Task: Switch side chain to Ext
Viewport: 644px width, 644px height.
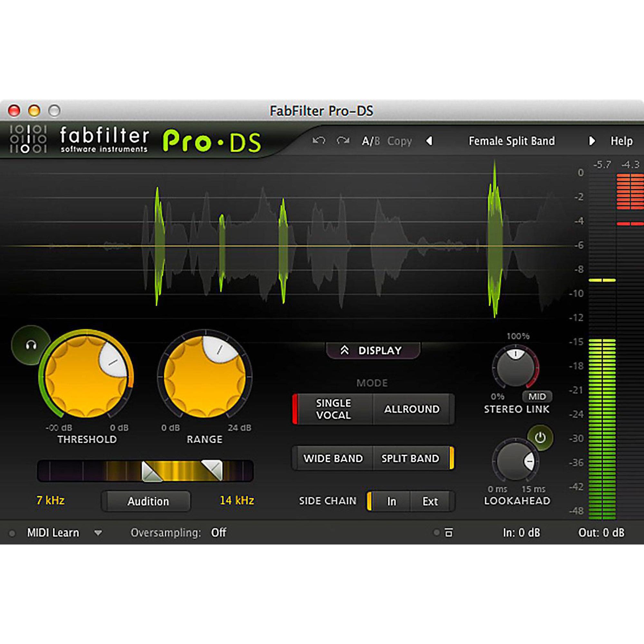Action: click(431, 501)
